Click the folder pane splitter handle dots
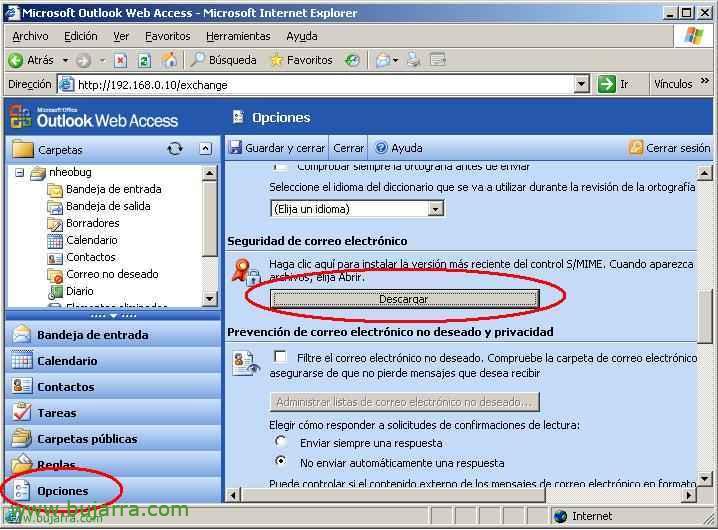This screenshot has width=718, height=530. point(113,316)
